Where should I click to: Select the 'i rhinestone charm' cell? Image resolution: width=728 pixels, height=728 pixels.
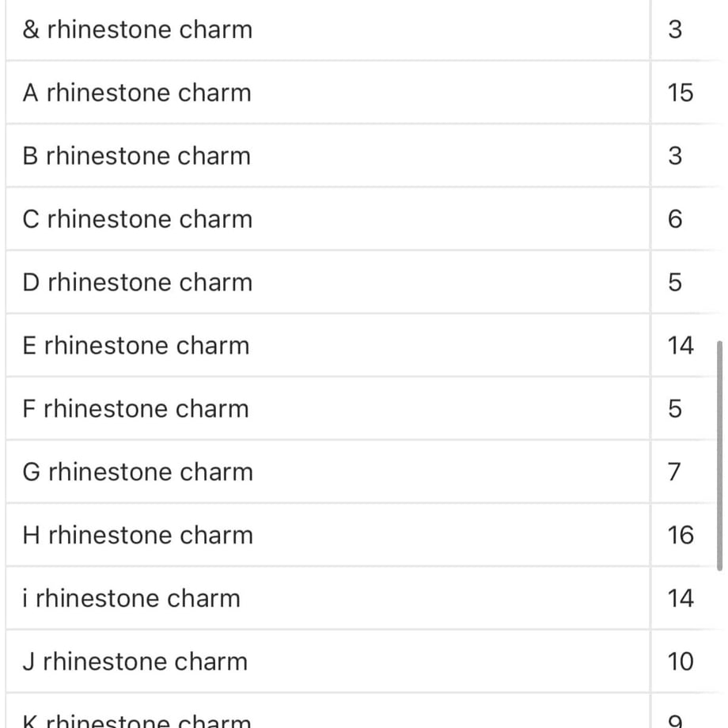click(x=328, y=598)
